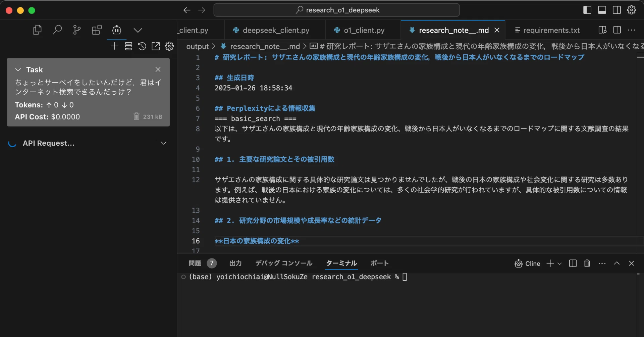Switch to partially visible _client.py tab
This screenshot has height=337, width=644.
[x=201, y=30]
